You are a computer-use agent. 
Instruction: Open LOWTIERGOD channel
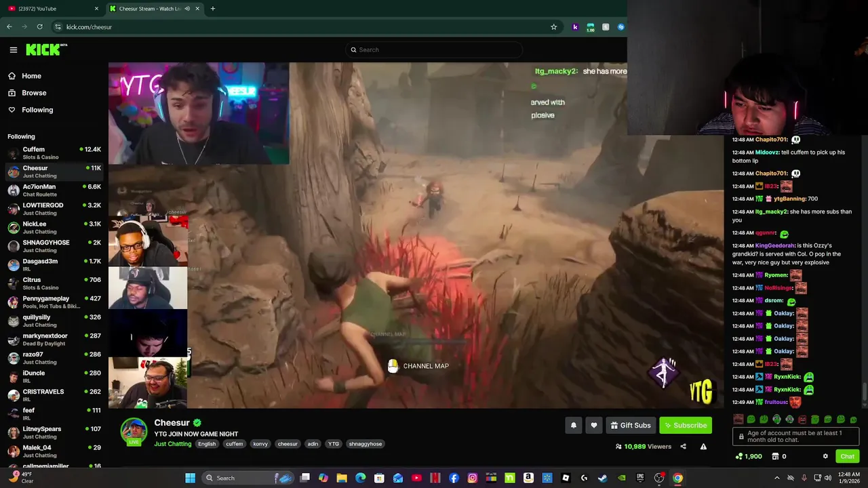tap(54, 209)
